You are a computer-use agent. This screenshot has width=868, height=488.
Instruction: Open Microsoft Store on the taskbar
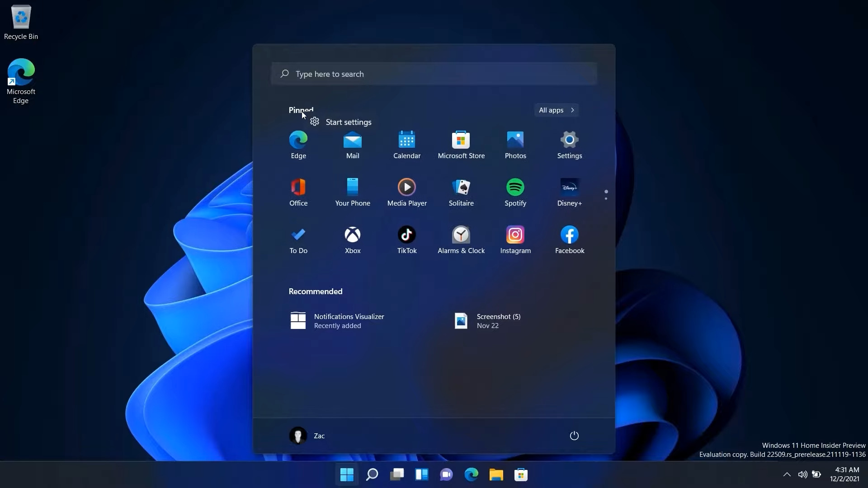(x=521, y=474)
